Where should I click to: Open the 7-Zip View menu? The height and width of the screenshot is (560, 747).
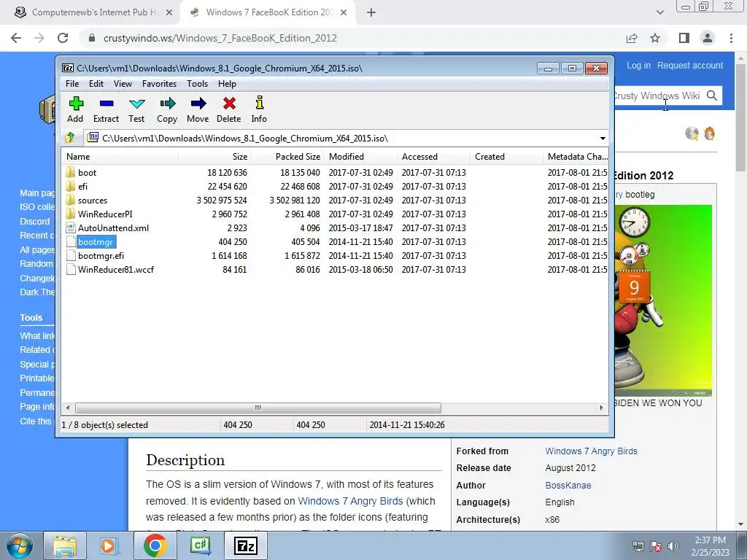[x=123, y=84]
